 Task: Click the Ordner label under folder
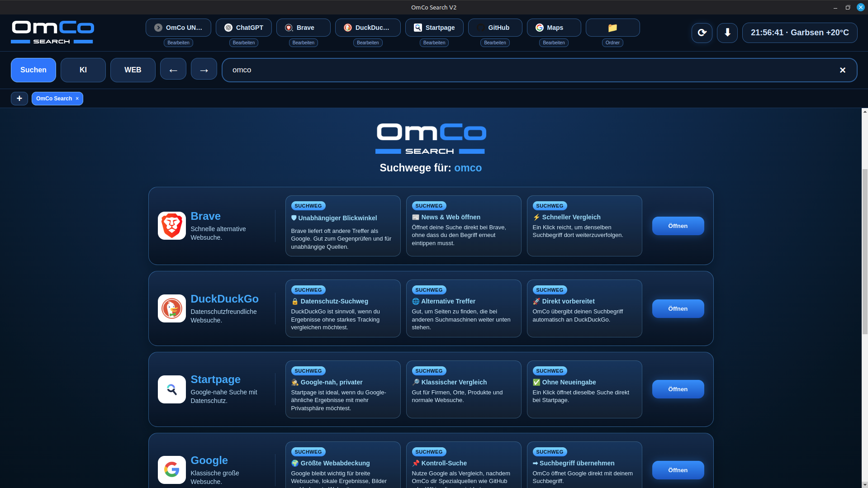point(612,43)
